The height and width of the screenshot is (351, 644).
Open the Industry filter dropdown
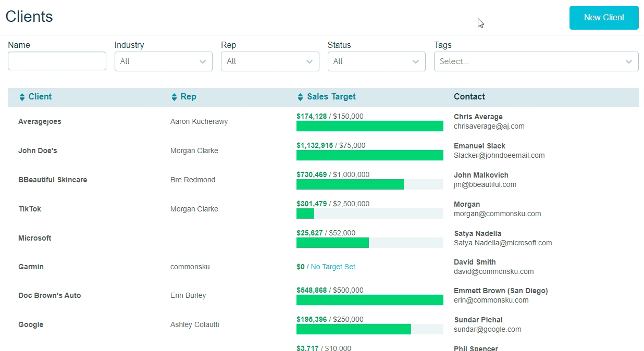(163, 61)
